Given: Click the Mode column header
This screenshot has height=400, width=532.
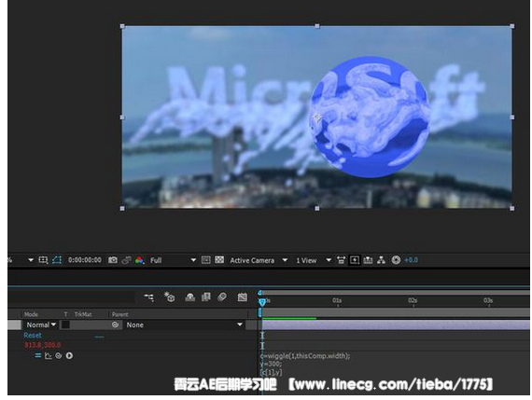Looking at the screenshot, I should pos(31,314).
